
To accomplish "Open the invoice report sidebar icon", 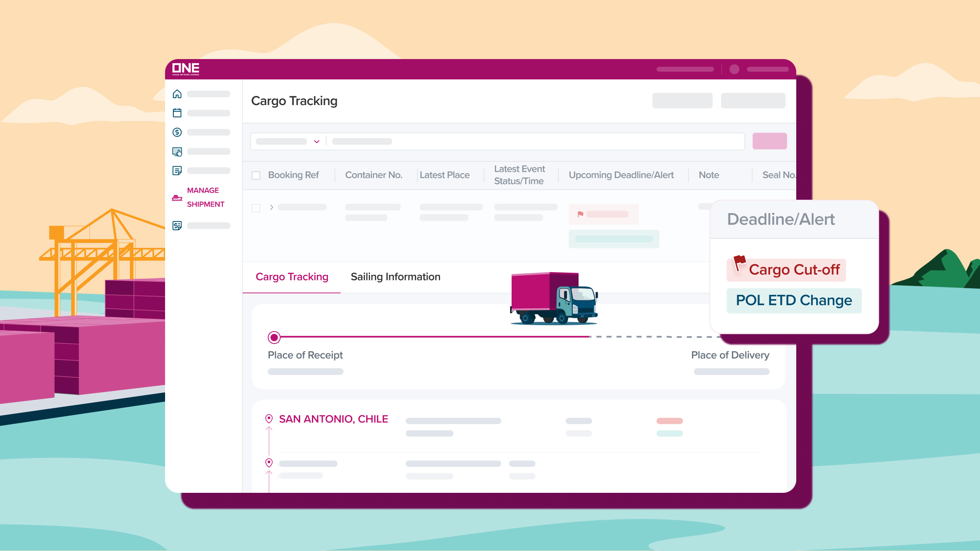I will point(177,226).
